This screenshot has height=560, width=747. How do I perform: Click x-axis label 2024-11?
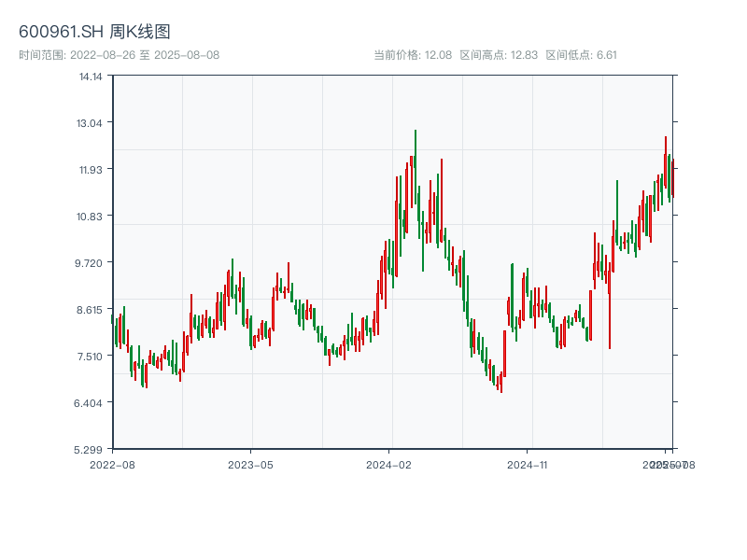(528, 465)
